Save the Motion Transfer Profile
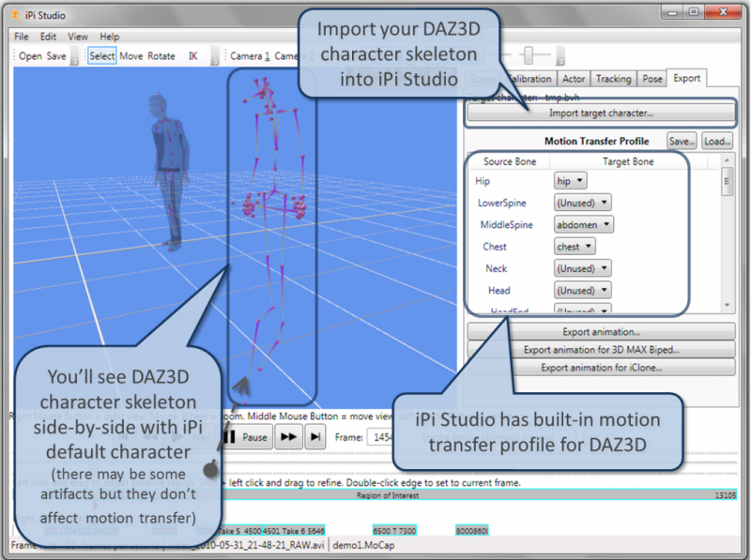The image size is (751, 560). click(x=682, y=142)
